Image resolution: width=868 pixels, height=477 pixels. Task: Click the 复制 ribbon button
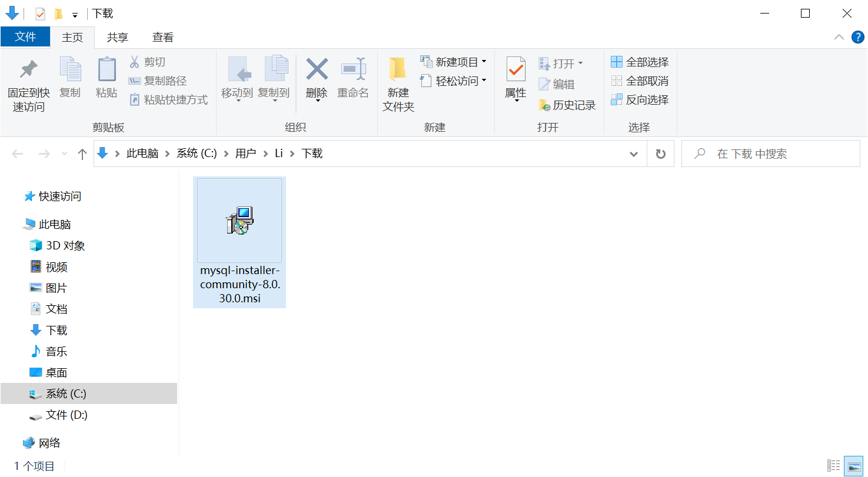70,78
